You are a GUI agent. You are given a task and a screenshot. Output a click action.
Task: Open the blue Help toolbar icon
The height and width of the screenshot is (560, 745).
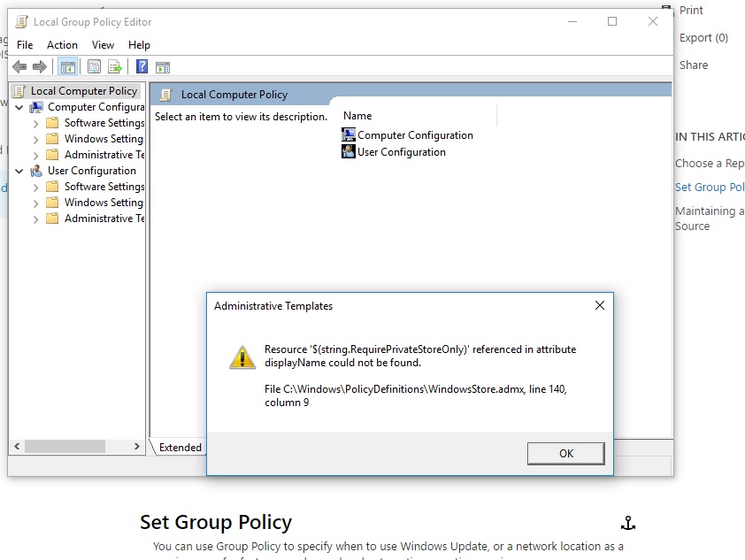142,66
